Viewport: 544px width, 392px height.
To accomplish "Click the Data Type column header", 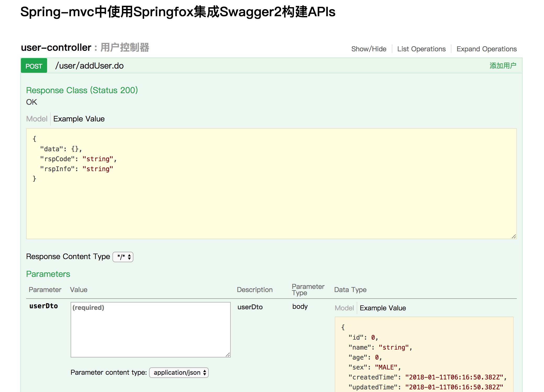I will (350, 290).
